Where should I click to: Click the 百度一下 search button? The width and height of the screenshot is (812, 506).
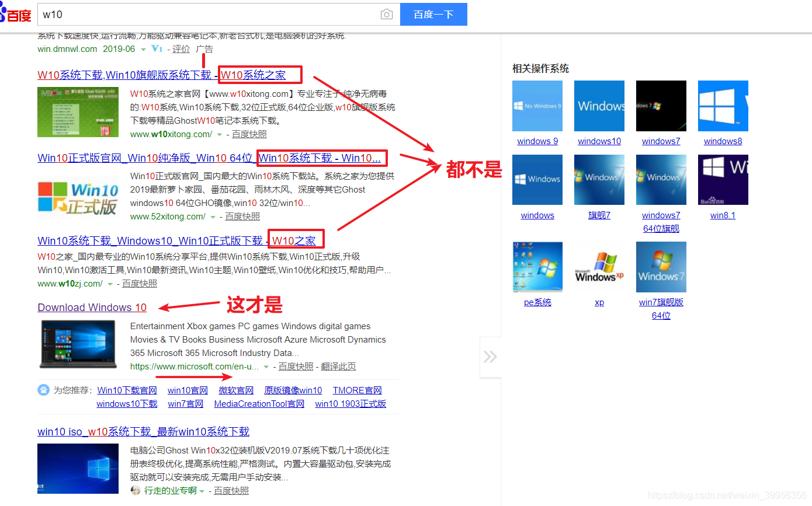(433, 15)
